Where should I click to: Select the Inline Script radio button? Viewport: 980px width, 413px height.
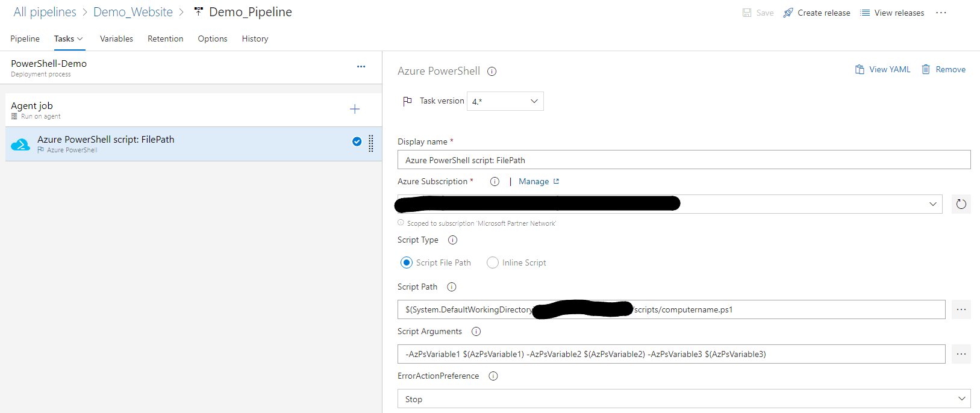pyautogui.click(x=493, y=262)
